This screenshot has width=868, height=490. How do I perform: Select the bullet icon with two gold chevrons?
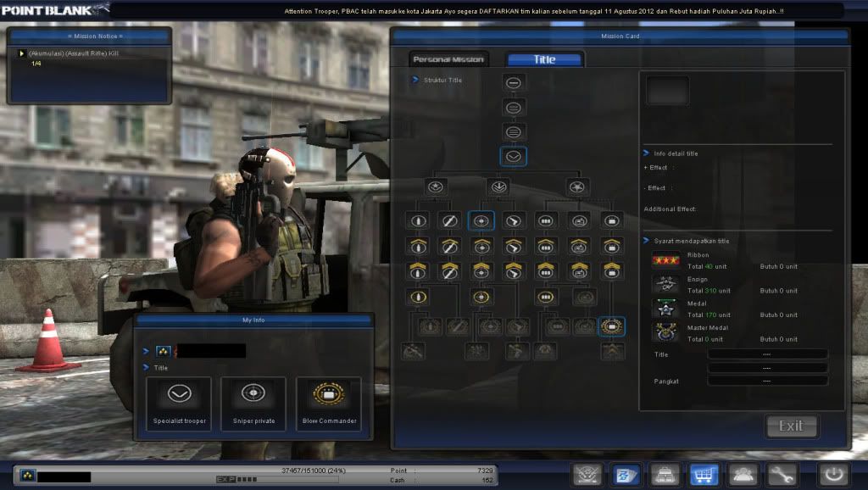[418, 270]
